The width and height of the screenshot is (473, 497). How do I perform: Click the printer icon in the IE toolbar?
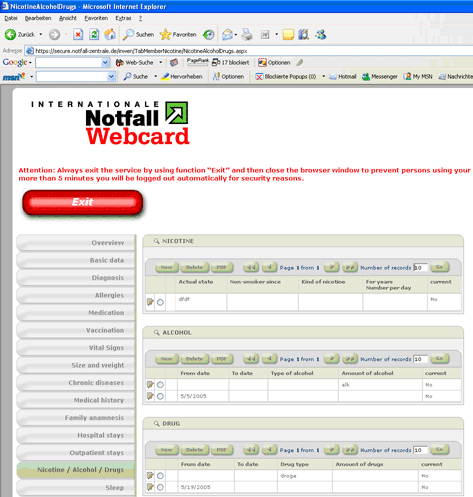tap(247, 34)
